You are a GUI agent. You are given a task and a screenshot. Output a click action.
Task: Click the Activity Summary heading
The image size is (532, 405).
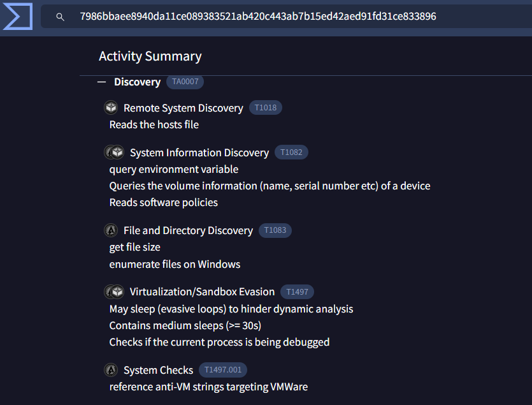(x=150, y=56)
